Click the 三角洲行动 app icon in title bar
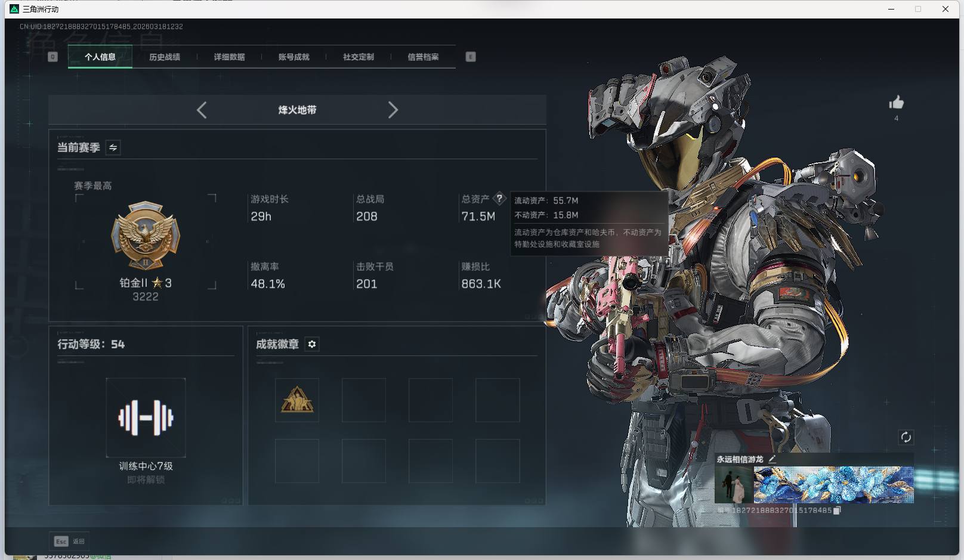The height and width of the screenshot is (560, 964). 14,9
